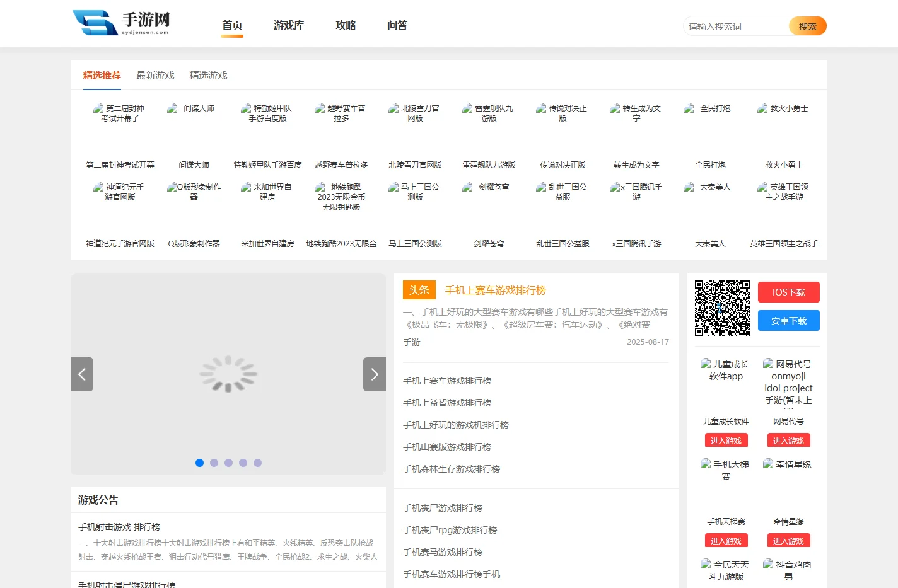Open the 地铁跑酷2023无限金 text link
This screenshot has width=898, height=588.
pyautogui.click(x=341, y=244)
